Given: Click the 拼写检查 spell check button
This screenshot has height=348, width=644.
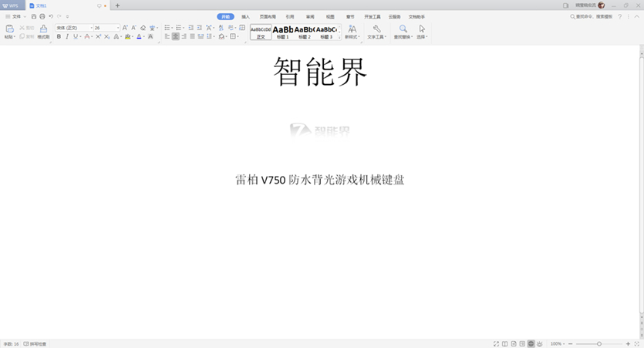Looking at the screenshot, I should (x=35, y=343).
